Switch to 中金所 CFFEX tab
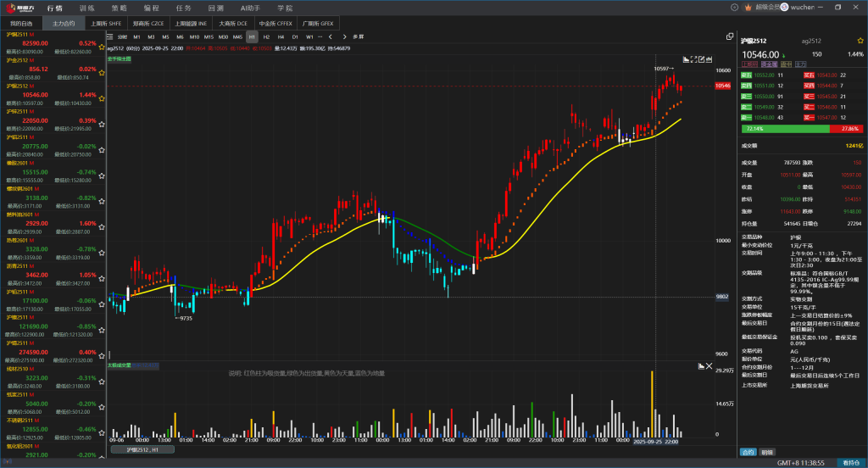 coord(275,23)
